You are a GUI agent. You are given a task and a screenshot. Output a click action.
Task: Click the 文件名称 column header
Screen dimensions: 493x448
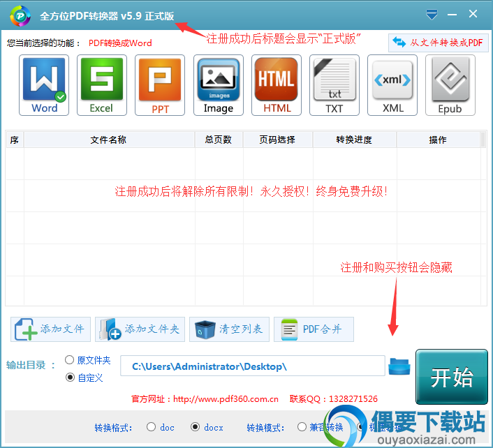coord(109,140)
